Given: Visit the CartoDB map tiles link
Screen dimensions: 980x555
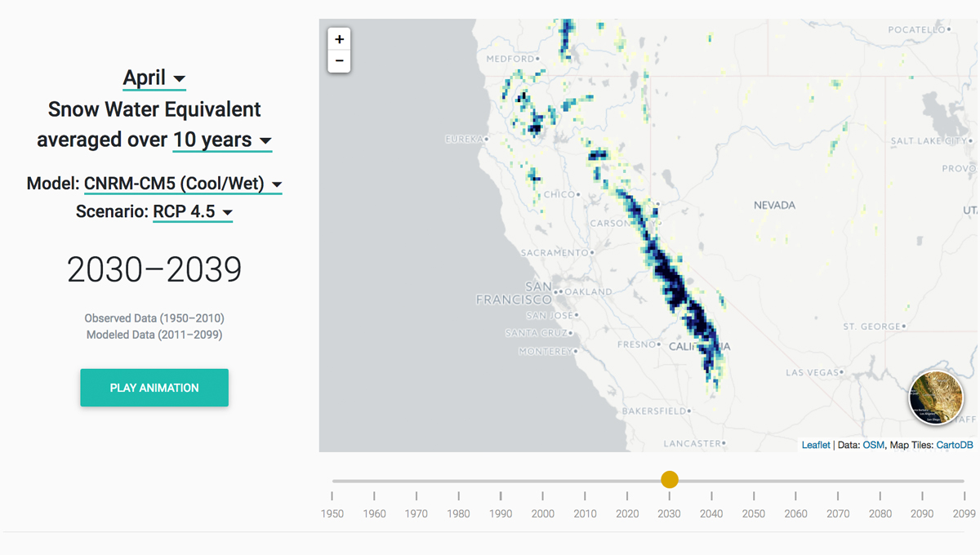Looking at the screenshot, I should click(954, 445).
